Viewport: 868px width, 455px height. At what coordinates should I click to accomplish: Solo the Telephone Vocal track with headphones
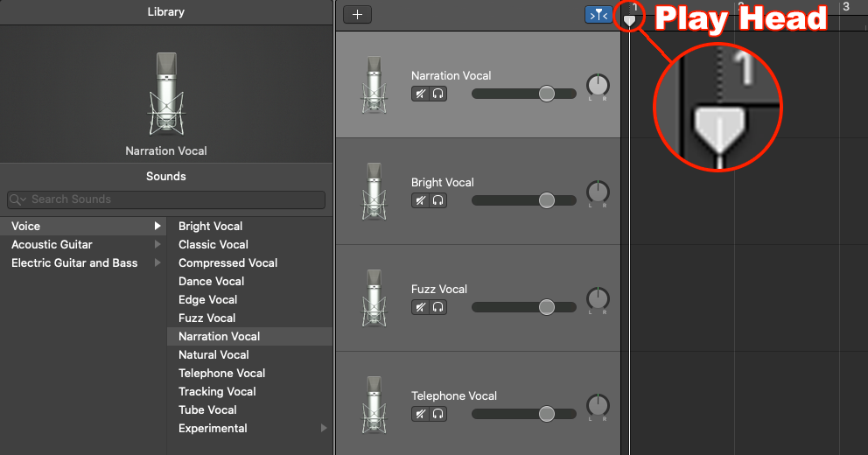tap(437, 414)
